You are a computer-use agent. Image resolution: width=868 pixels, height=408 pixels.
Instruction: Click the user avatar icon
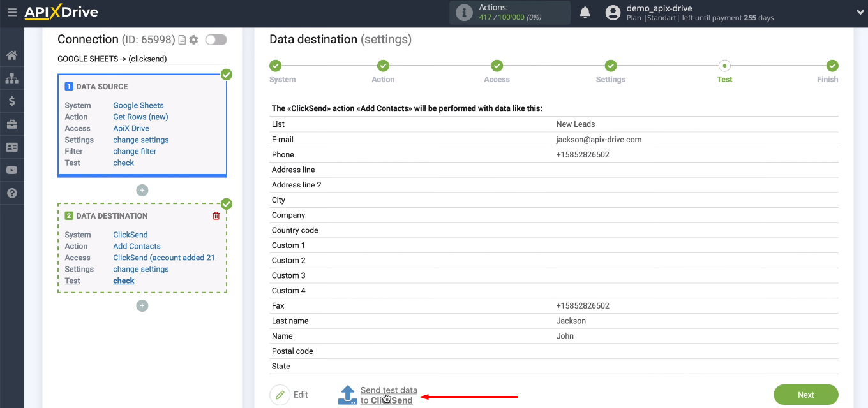click(x=613, y=13)
